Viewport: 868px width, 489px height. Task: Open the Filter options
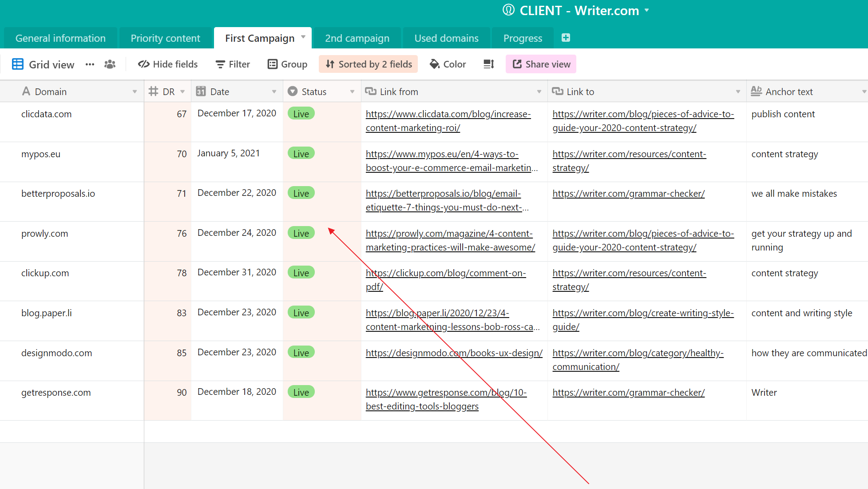pyautogui.click(x=233, y=64)
